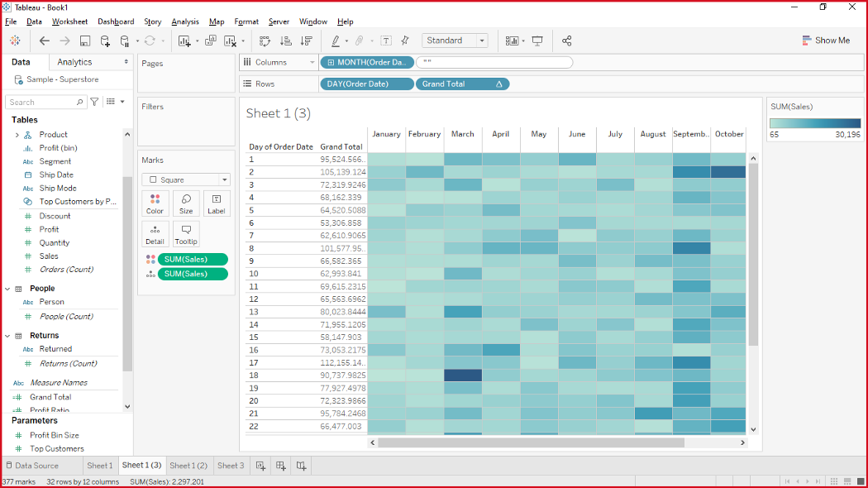Open the Detail card in Marks
The height and width of the screenshot is (488, 868).
point(155,234)
